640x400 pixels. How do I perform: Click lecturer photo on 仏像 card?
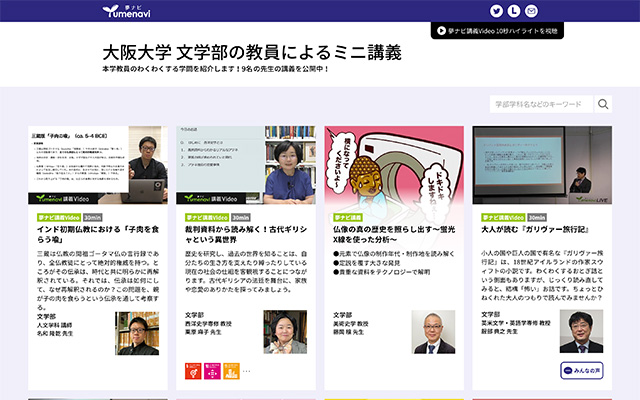433,332
